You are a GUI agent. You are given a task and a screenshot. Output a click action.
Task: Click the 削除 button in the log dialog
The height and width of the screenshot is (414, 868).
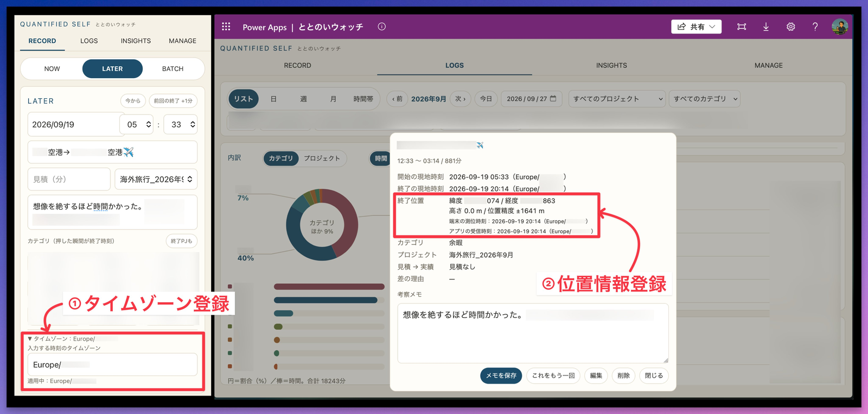coord(624,375)
